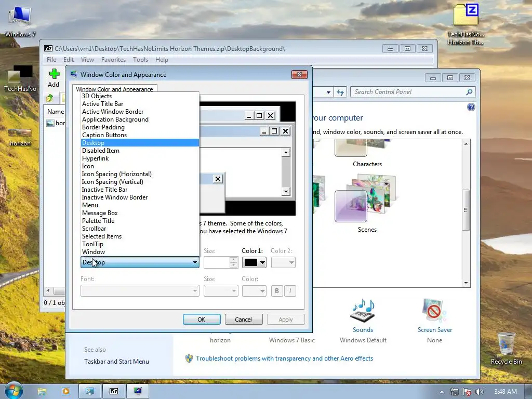Select Menu in the item list
Image resolution: width=532 pixels, height=399 pixels.
pyautogui.click(x=140, y=205)
